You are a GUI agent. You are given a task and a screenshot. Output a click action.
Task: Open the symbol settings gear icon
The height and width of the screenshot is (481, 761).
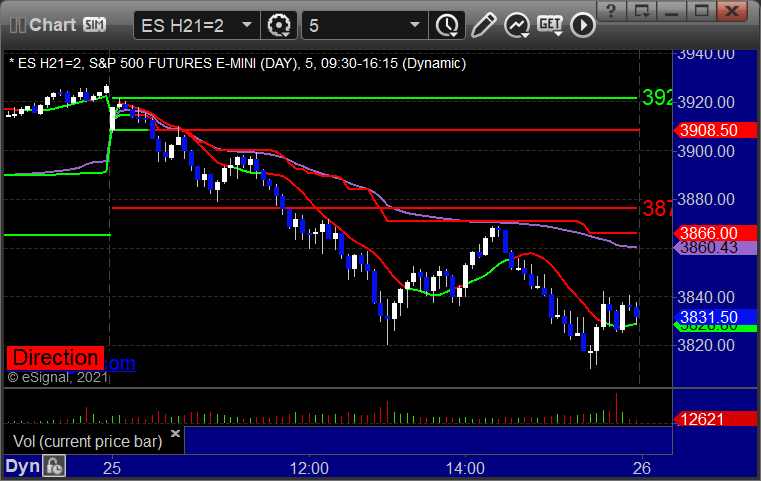(279, 25)
